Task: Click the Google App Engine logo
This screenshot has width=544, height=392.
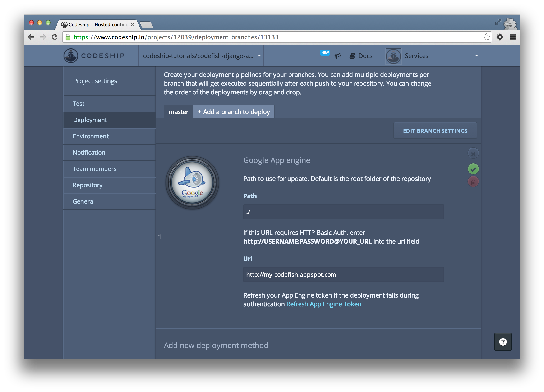Action: pyautogui.click(x=192, y=183)
